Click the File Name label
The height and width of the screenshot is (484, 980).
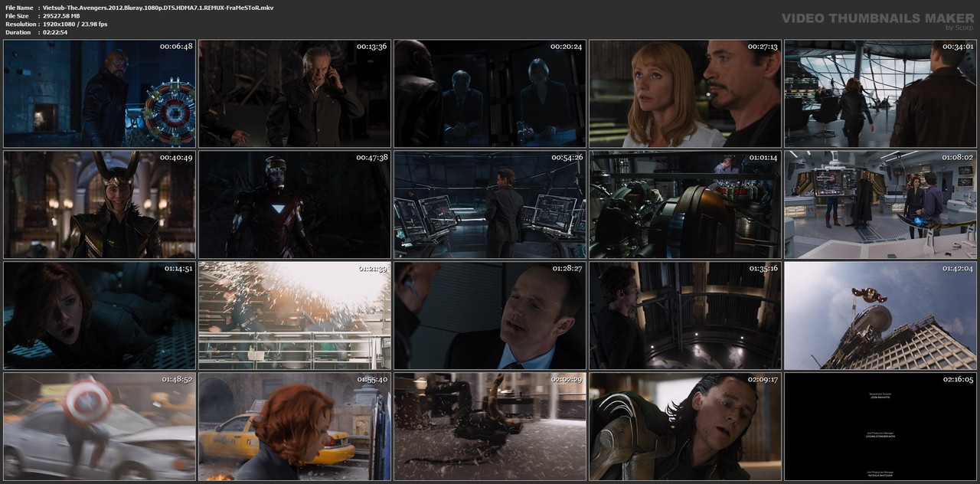pos(19,8)
